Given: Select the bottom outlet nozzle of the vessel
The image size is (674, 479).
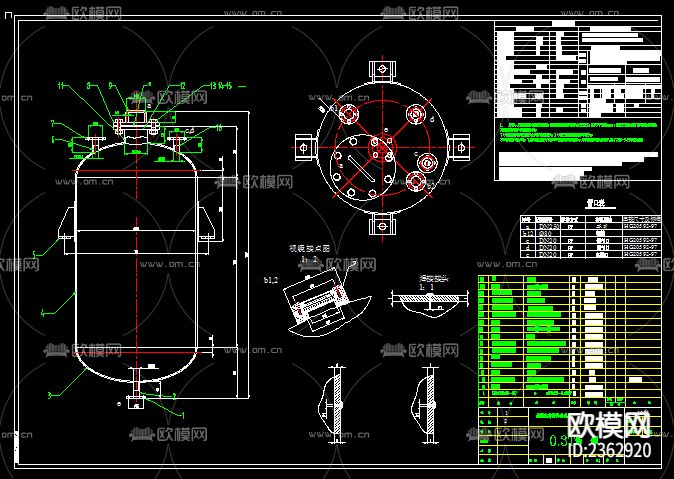Looking at the screenshot, I should click(x=136, y=388).
